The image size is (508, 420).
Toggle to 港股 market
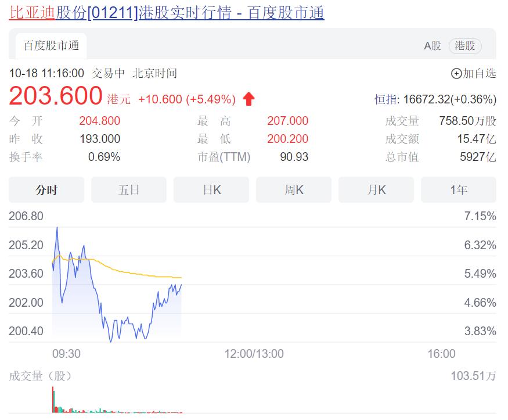(465, 46)
